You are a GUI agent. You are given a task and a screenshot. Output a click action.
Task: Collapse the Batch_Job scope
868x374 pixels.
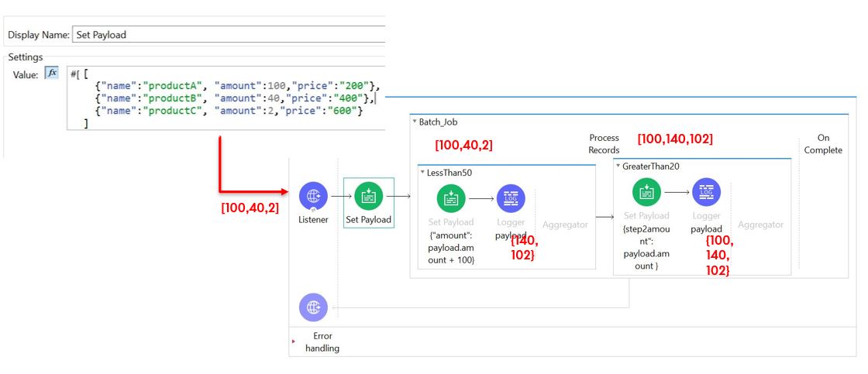point(415,122)
